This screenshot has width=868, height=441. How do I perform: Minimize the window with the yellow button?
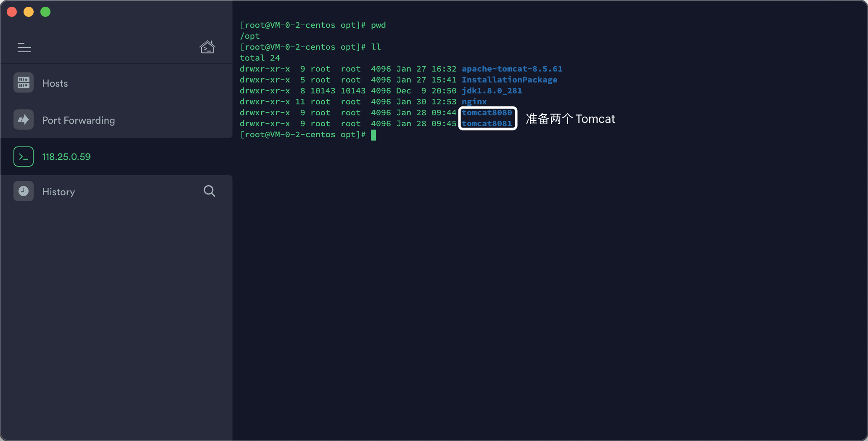(29, 12)
